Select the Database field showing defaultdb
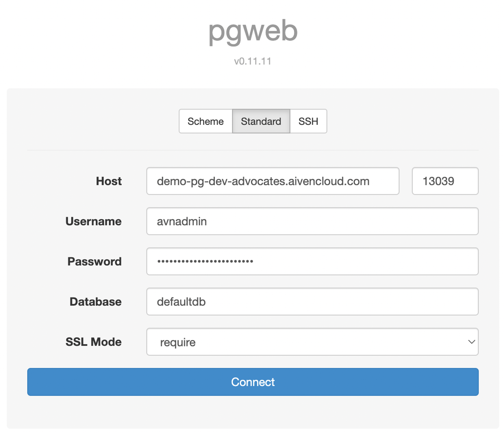The height and width of the screenshot is (433, 504). pos(312,301)
